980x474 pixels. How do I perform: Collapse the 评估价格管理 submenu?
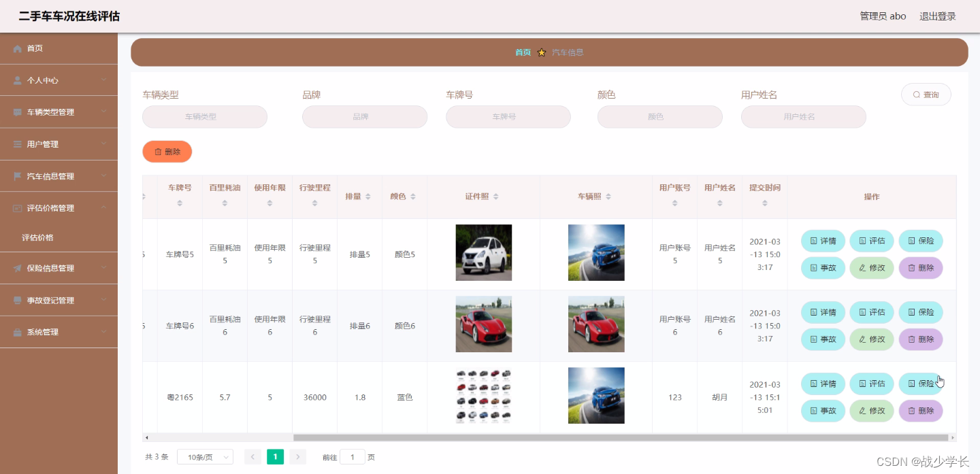point(54,207)
